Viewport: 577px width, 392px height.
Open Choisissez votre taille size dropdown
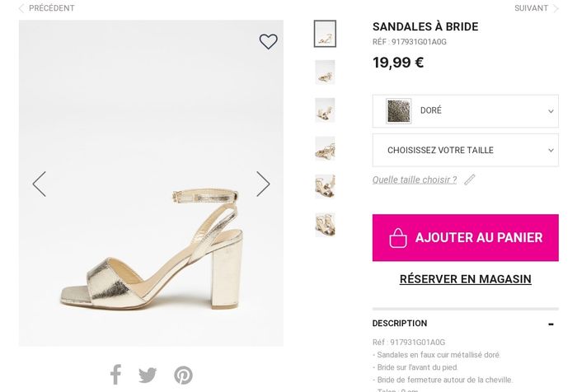coord(465,151)
